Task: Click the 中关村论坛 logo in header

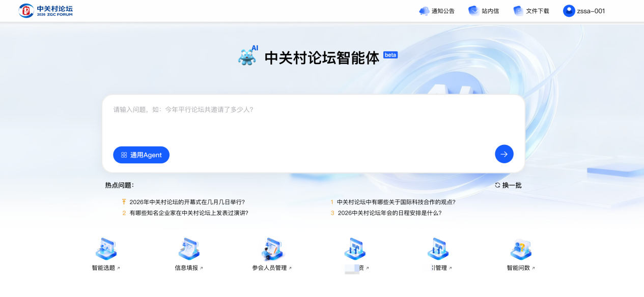Action: click(x=46, y=11)
